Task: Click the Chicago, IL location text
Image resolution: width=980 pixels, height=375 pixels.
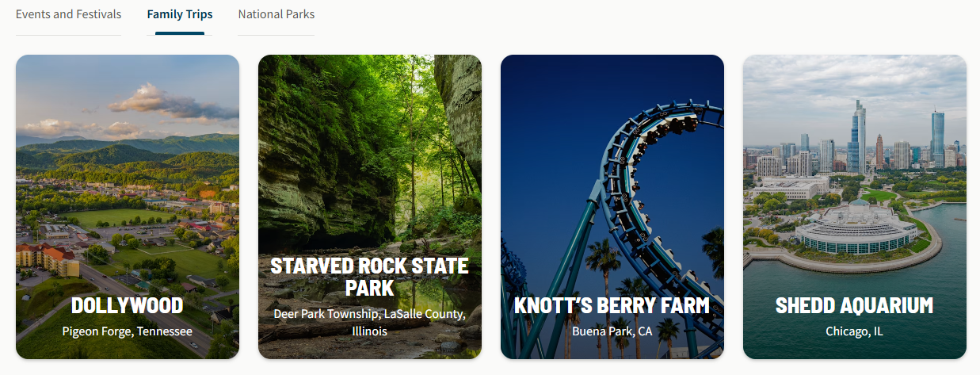Action: (855, 331)
